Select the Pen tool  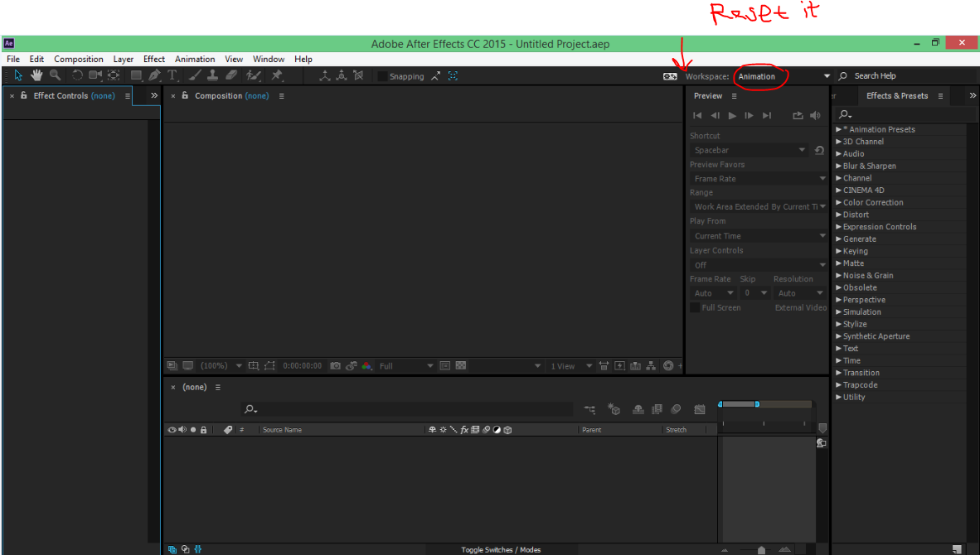[154, 75]
